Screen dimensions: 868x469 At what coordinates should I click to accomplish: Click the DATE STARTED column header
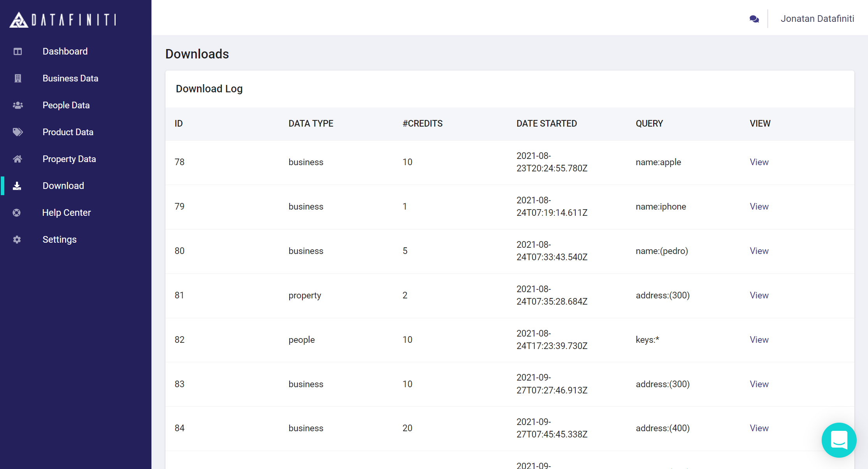[546, 123]
